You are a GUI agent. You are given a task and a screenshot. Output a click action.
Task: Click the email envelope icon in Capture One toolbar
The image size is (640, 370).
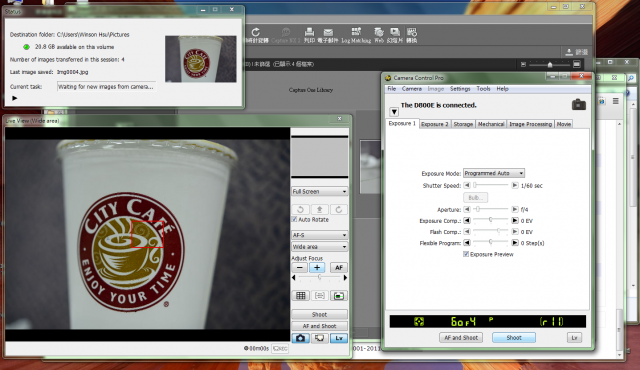[328, 32]
